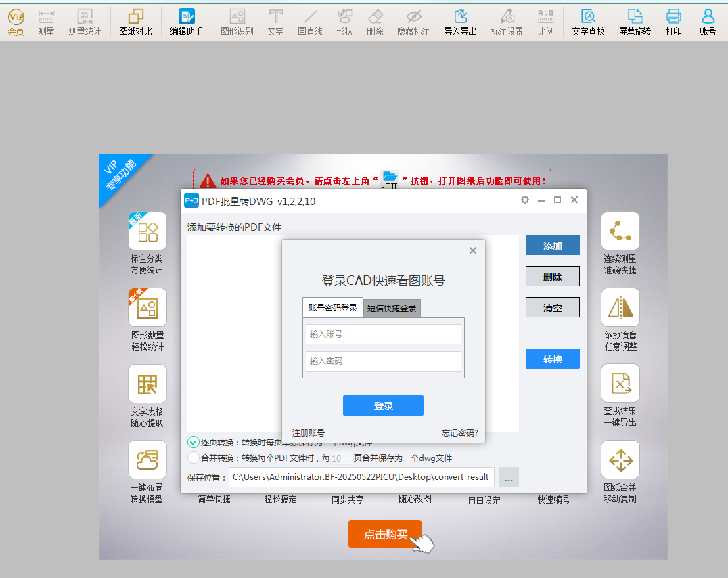Screen dimensions: 728x578
Task: Click the blue 登录 login button
Action: tap(384, 405)
